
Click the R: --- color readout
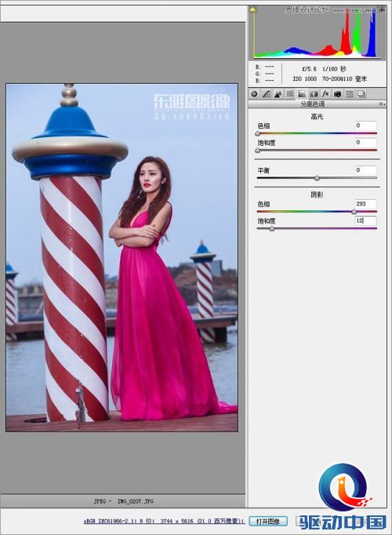point(265,67)
